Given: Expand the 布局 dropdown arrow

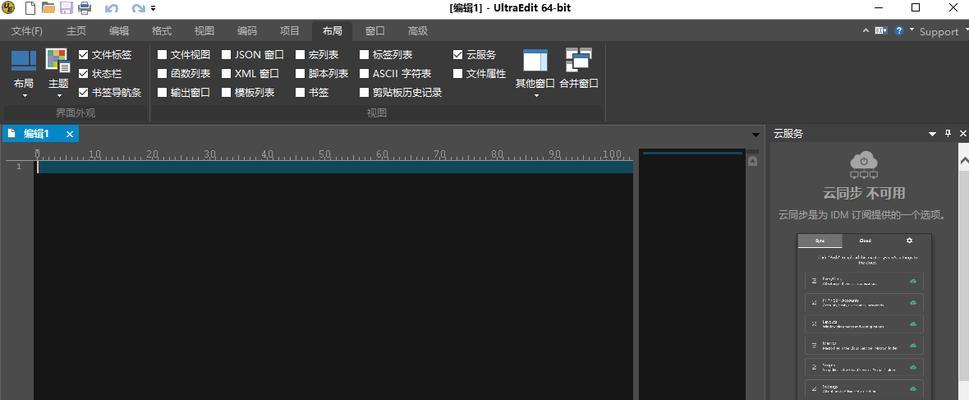Looking at the screenshot, I should pyautogui.click(x=25, y=95).
